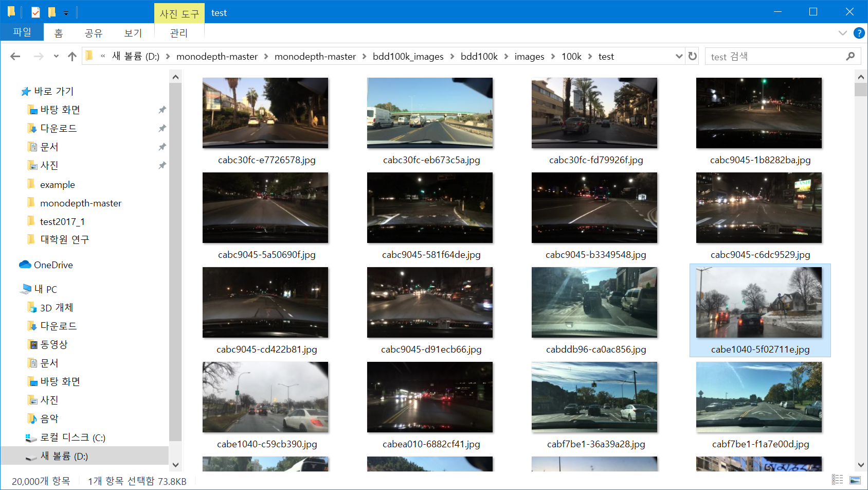868x490 pixels.
Task: Go up one folder level
Action: (72, 57)
